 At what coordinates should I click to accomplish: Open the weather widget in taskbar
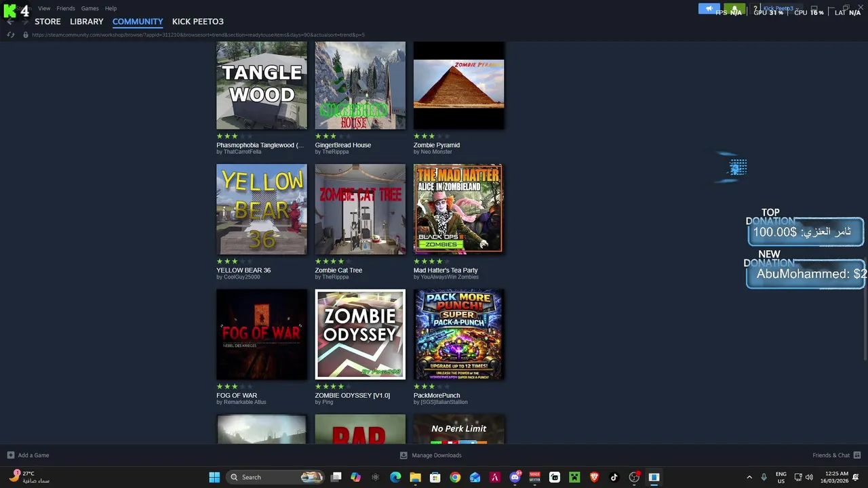coord(28,477)
